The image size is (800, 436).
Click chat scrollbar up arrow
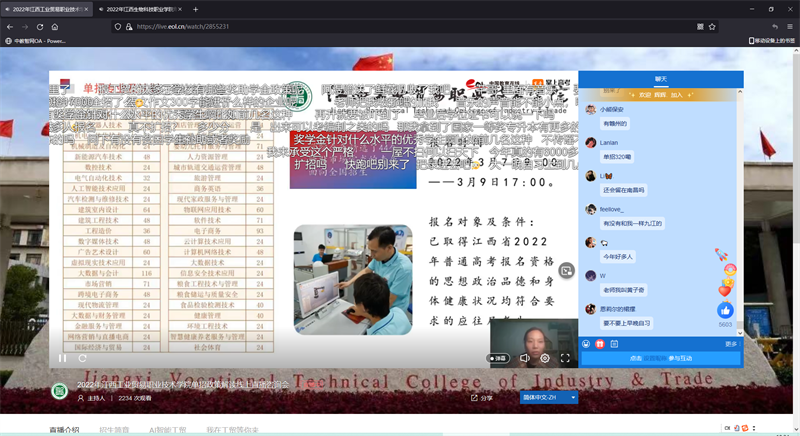740,92
